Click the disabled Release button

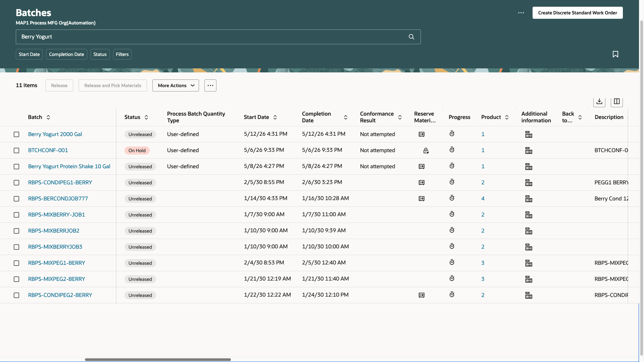pos(59,85)
